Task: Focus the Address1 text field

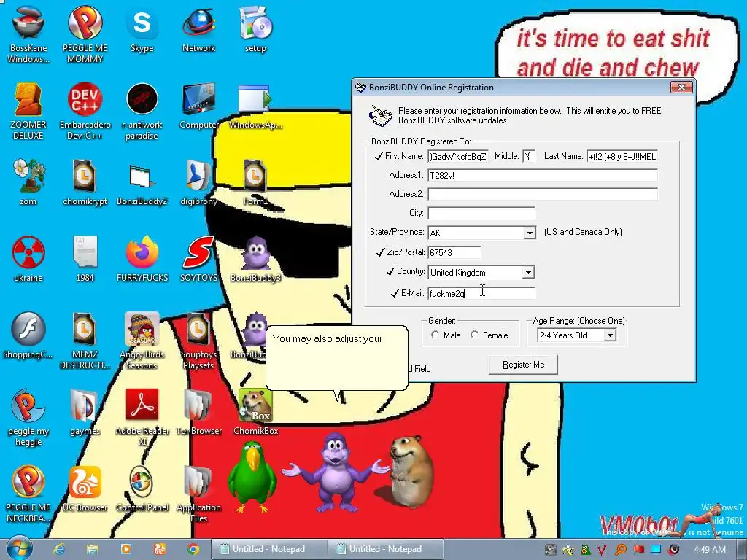Action: (543, 175)
